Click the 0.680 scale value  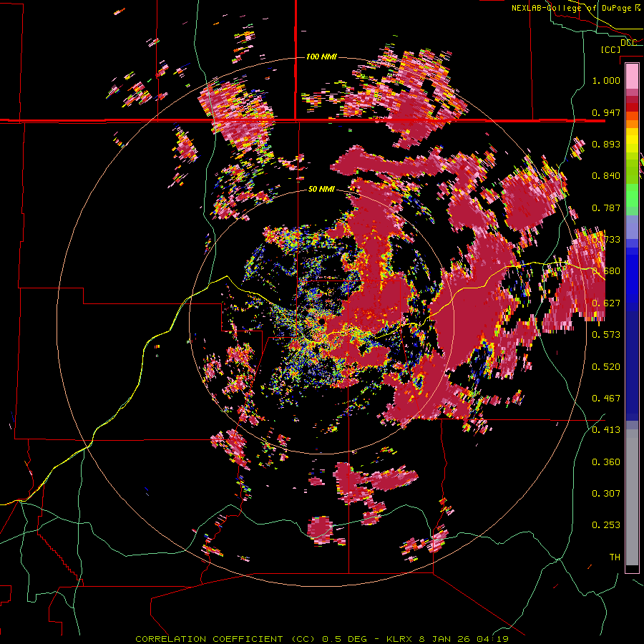(606, 271)
